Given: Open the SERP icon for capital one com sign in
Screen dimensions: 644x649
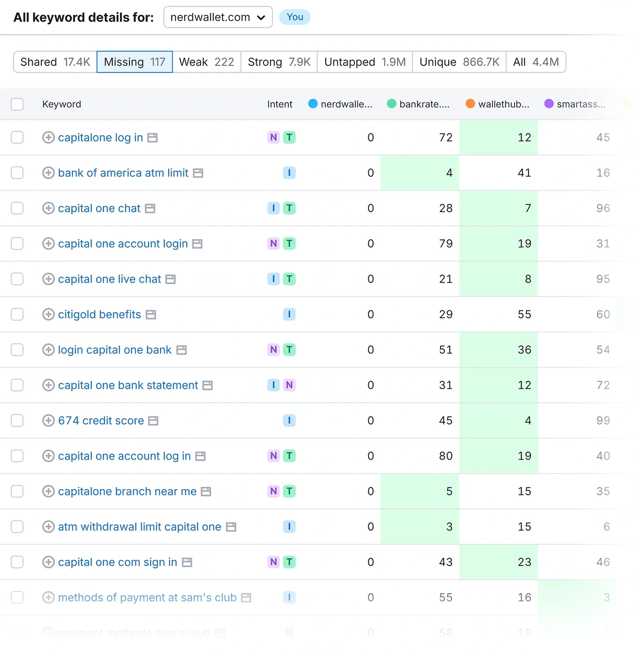Looking at the screenshot, I should 187,563.
